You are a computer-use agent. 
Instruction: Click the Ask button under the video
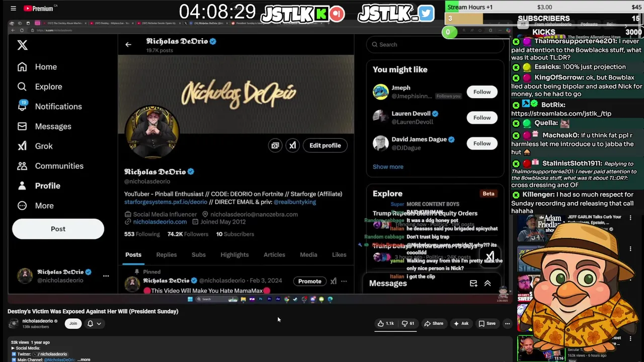(x=461, y=324)
